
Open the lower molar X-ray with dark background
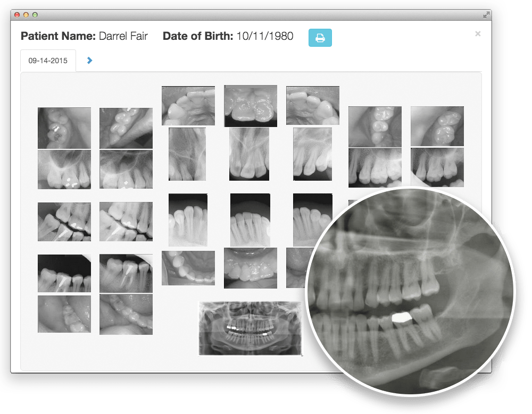coord(64,273)
